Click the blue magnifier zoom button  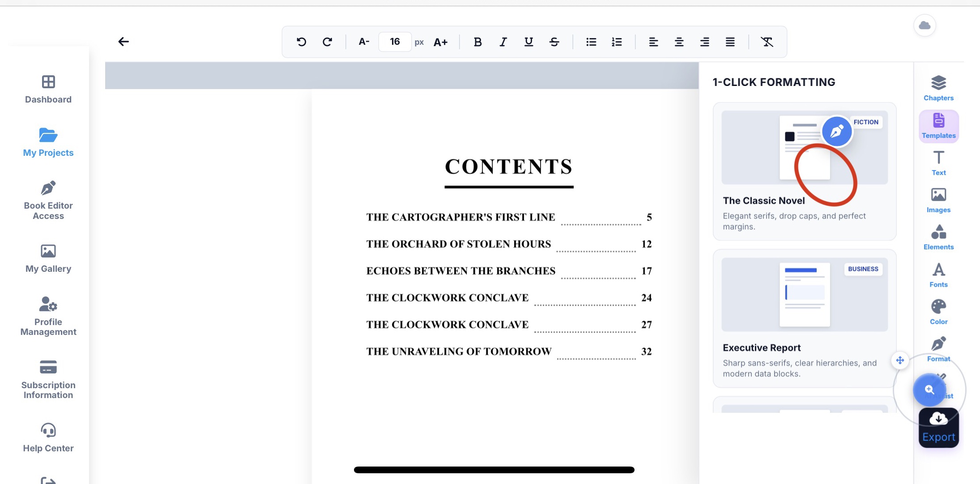pos(929,390)
